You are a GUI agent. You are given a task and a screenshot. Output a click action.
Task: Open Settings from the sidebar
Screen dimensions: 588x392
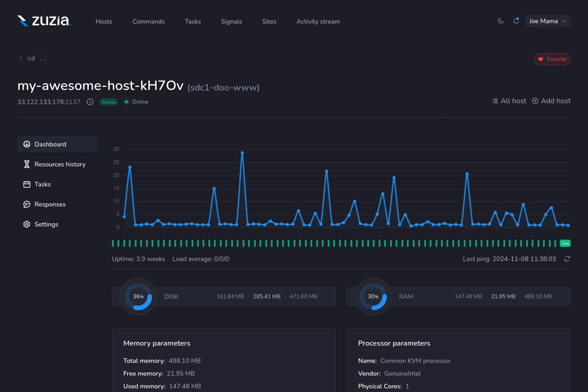tap(46, 224)
